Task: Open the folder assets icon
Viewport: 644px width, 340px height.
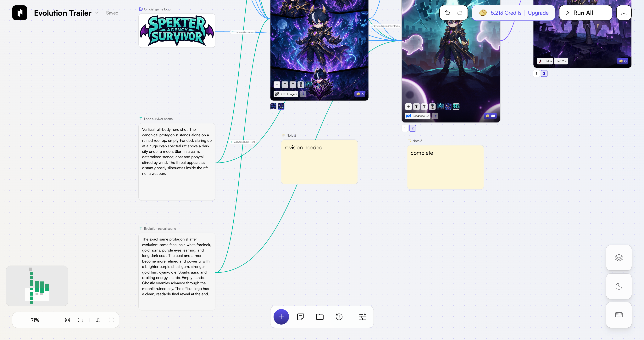Action: click(x=320, y=317)
